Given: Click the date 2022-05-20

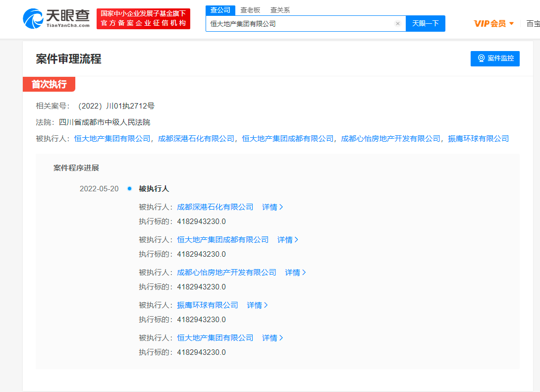Looking at the screenshot, I should point(99,189).
